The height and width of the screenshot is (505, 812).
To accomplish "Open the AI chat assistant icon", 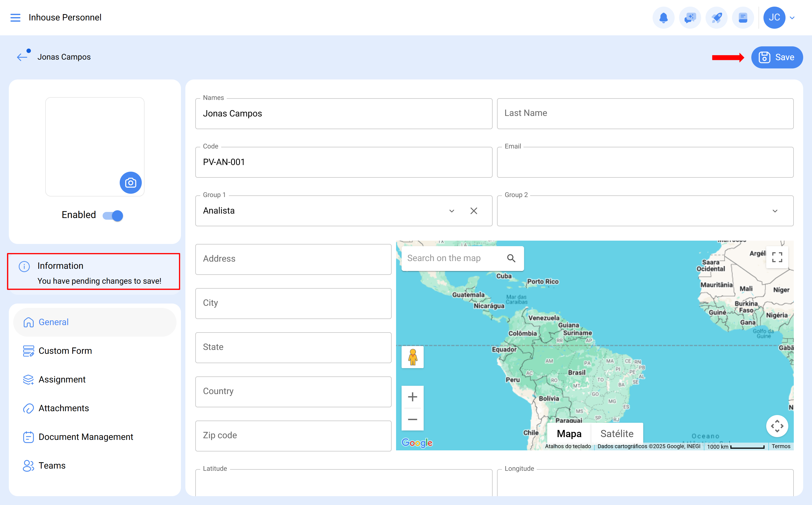I will coord(690,18).
